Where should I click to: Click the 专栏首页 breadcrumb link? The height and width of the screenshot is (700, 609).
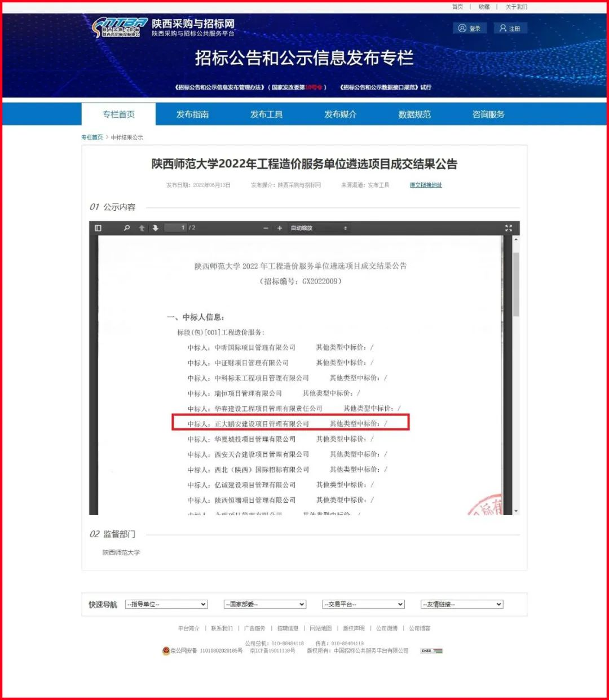pos(92,138)
